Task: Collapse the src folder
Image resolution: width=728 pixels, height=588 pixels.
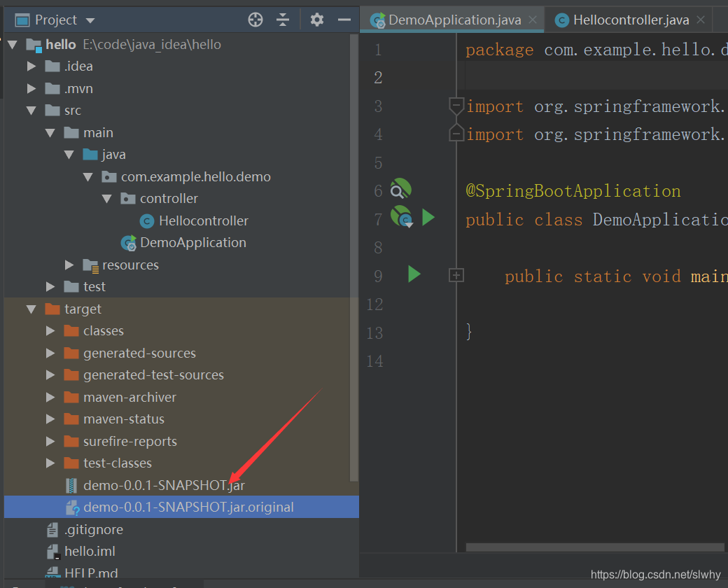Action: [x=31, y=111]
